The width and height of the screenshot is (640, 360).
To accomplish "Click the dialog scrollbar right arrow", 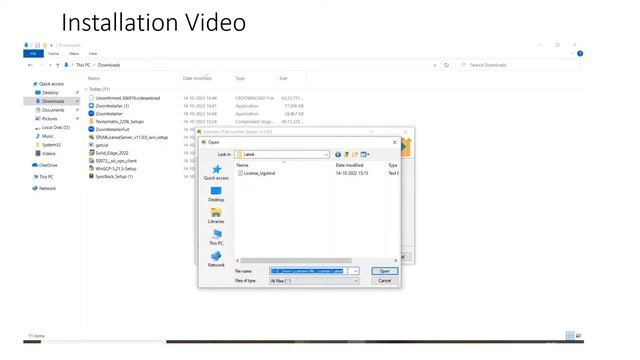I will pos(395,260).
